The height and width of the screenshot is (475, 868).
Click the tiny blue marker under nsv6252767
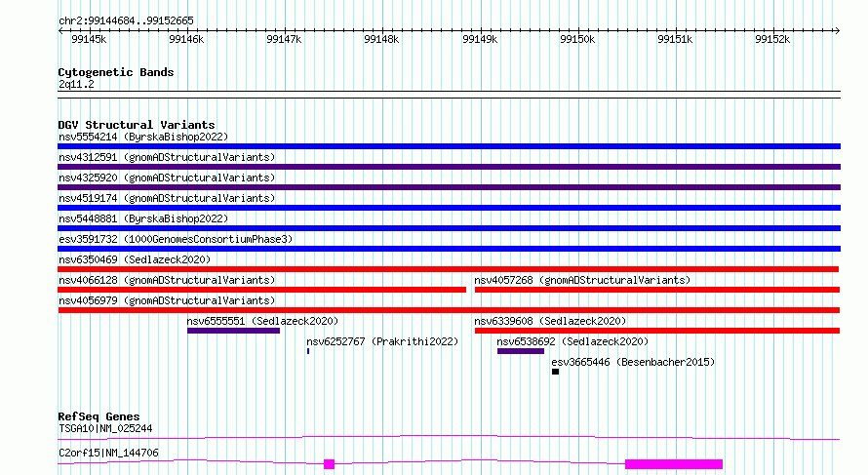click(308, 351)
